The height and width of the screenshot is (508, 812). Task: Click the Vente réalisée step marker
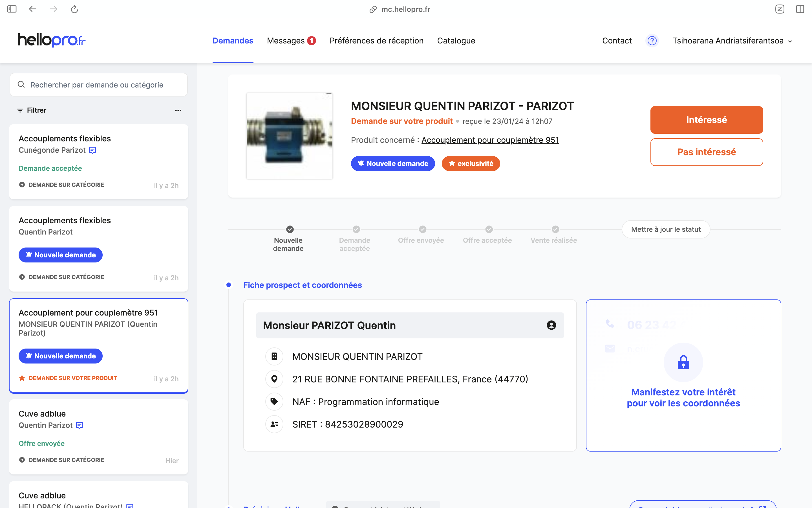556,229
